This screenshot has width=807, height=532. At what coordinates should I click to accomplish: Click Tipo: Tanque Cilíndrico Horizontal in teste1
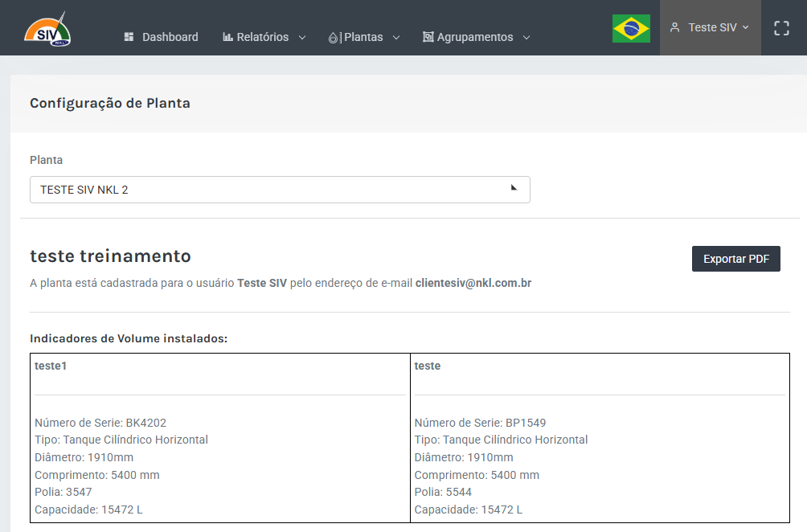click(121, 440)
